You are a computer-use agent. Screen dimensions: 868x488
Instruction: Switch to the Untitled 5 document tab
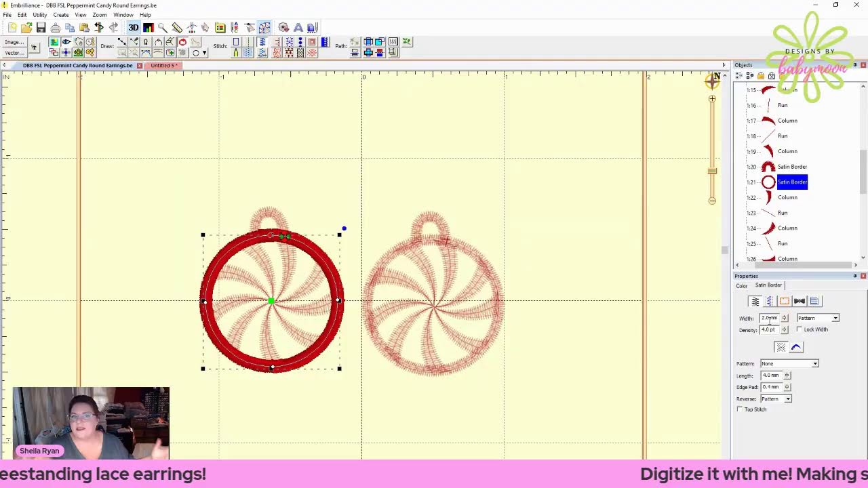163,66
